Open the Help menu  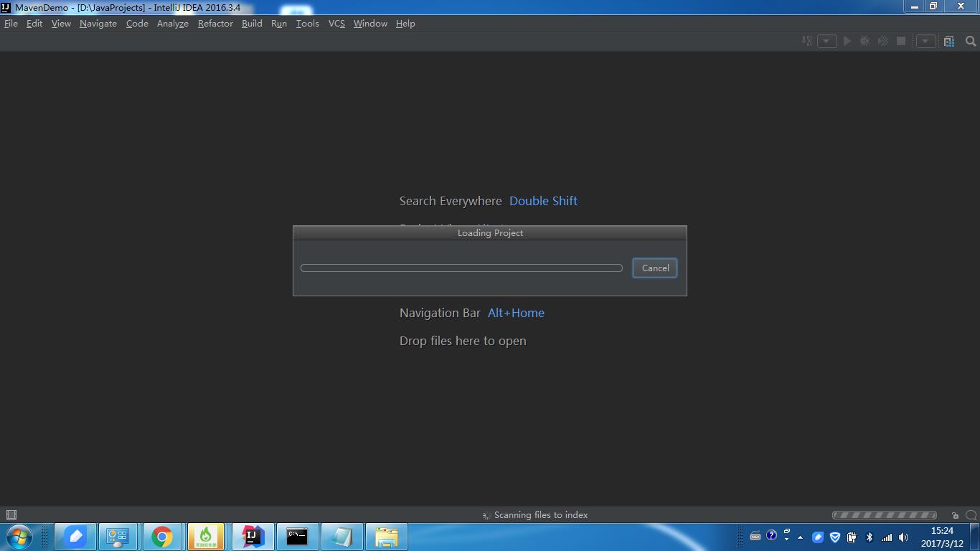[x=405, y=23]
